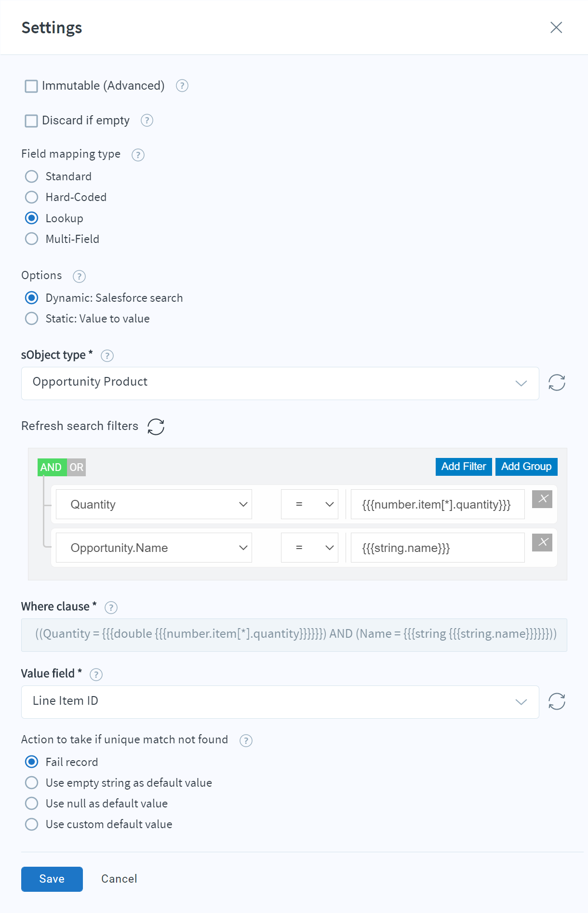Remove the Opportunity.Name filter row

(x=542, y=542)
